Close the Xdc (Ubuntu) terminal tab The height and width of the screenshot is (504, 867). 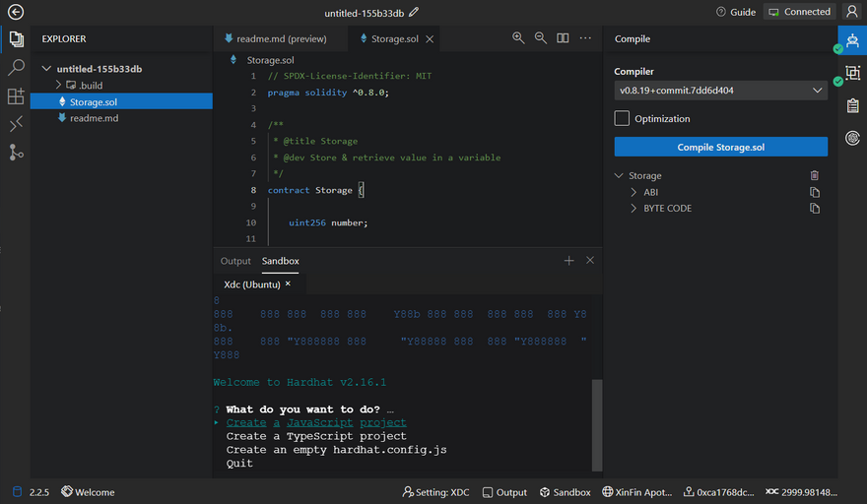(x=288, y=283)
